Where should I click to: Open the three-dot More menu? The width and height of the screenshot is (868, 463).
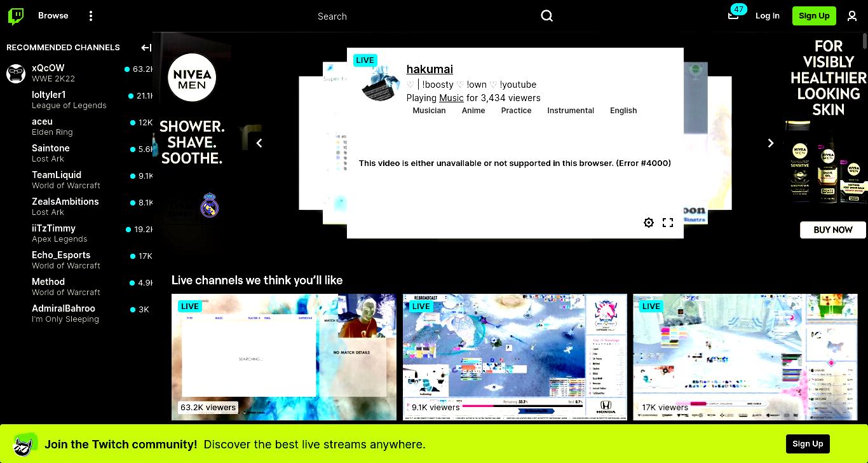pos(91,16)
